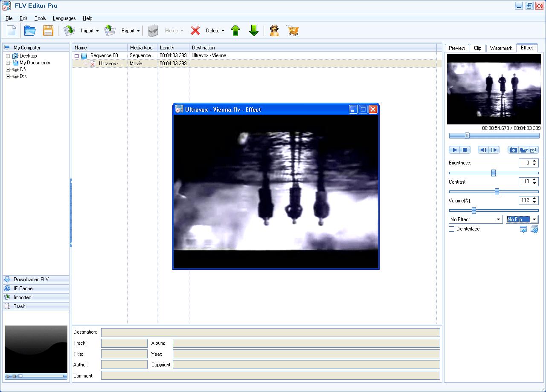Image resolution: width=546 pixels, height=392 pixels.
Task: Stop playback in the Effect panel
Action: click(x=465, y=150)
